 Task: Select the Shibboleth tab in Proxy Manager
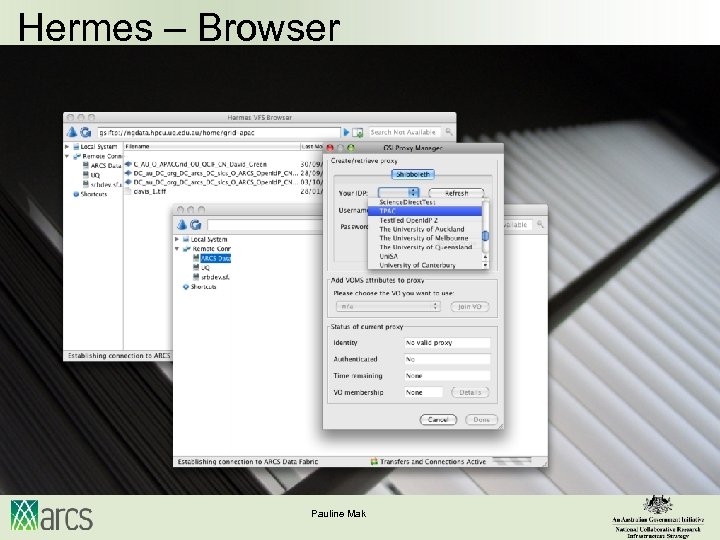413,174
